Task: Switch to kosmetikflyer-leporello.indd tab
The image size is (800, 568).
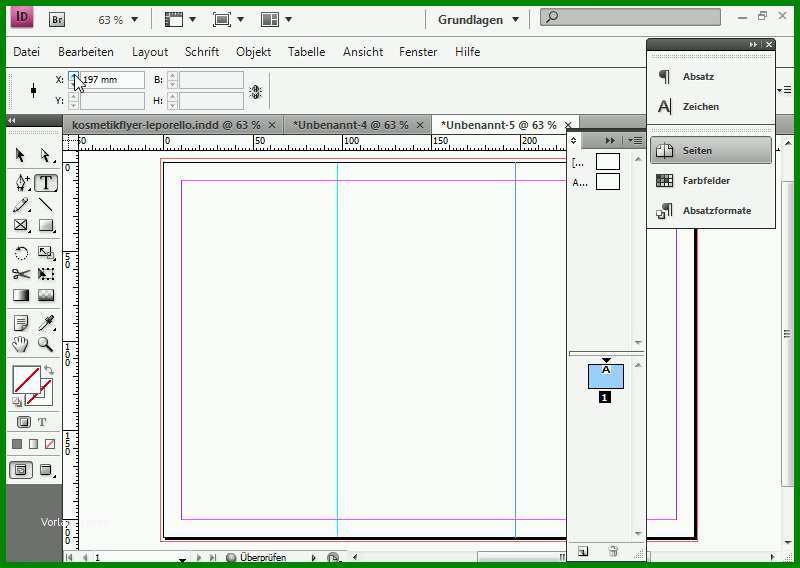Action: pyautogui.click(x=166, y=125)
